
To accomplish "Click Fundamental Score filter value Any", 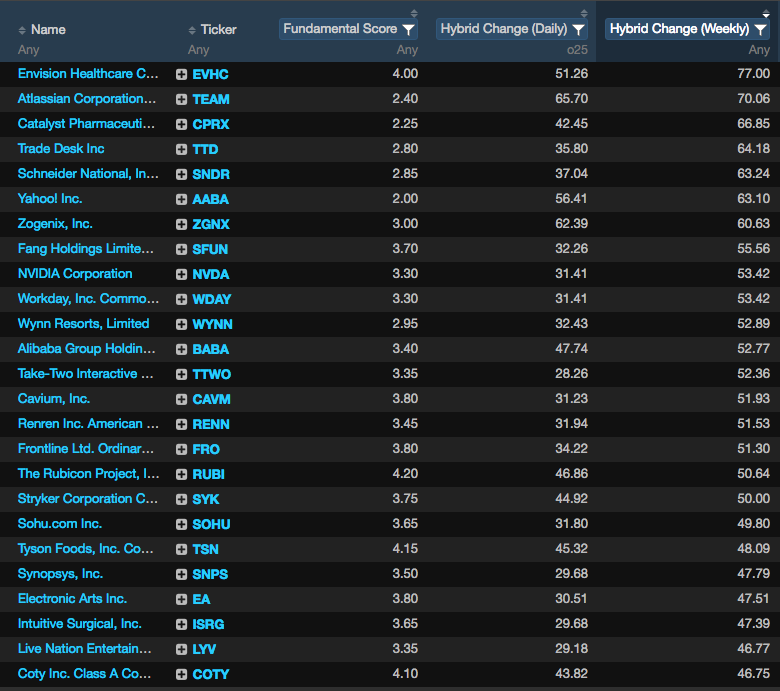I will point(407,50).
